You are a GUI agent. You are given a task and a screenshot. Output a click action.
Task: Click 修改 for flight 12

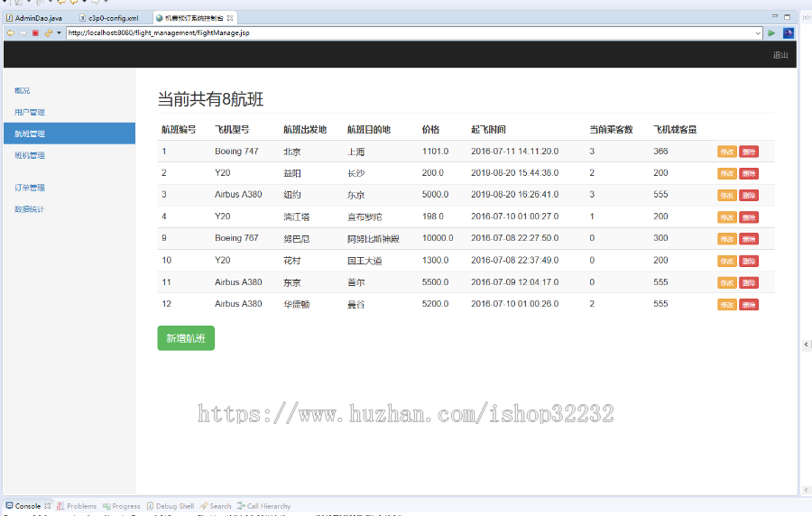click(x=727, y=305)
